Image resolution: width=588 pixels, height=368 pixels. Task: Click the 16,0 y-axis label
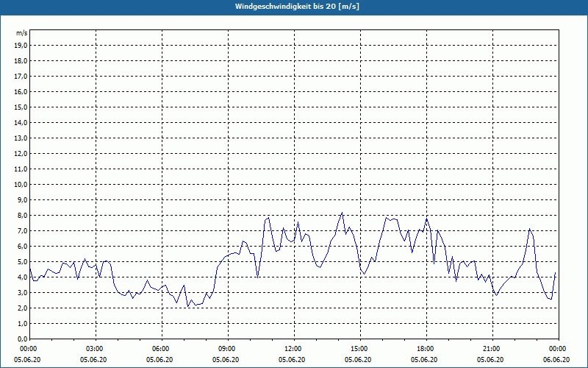point(21,91)
